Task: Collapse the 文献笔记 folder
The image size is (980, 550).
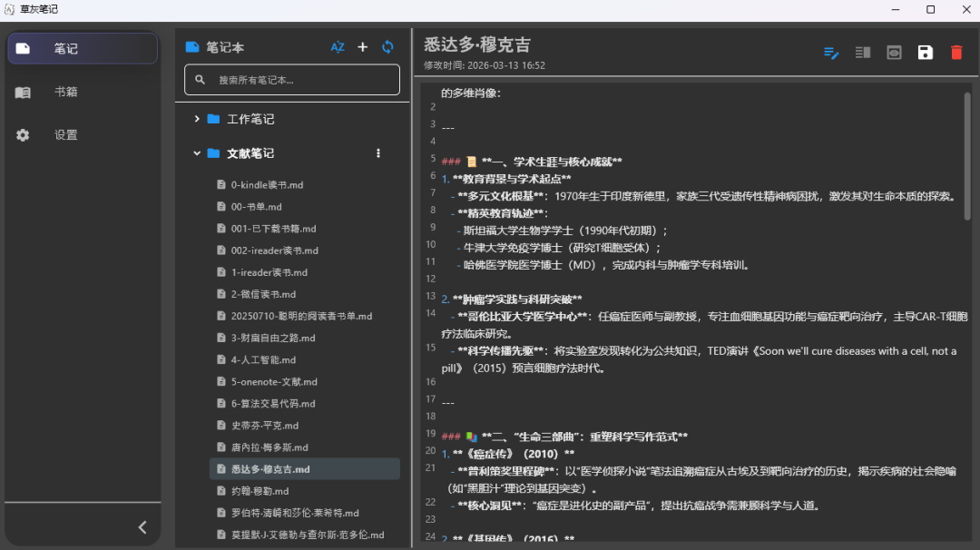Action: click(x=197, y=153)
